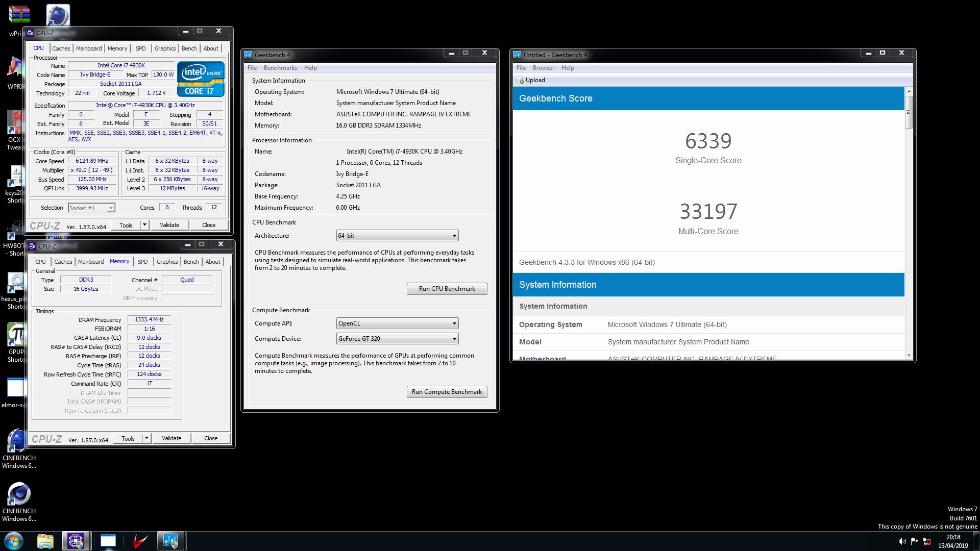The height and width of the screenshot is (551, 980).
Task: Open the red swoosh taskbar application
Action: point(139,541)
